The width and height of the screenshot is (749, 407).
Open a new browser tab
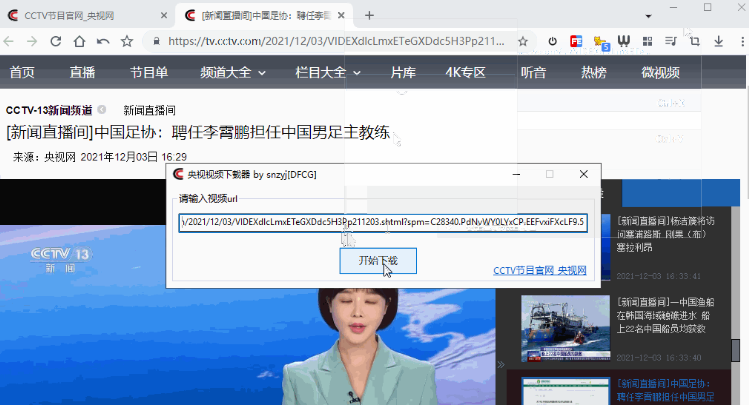point(369,16)
